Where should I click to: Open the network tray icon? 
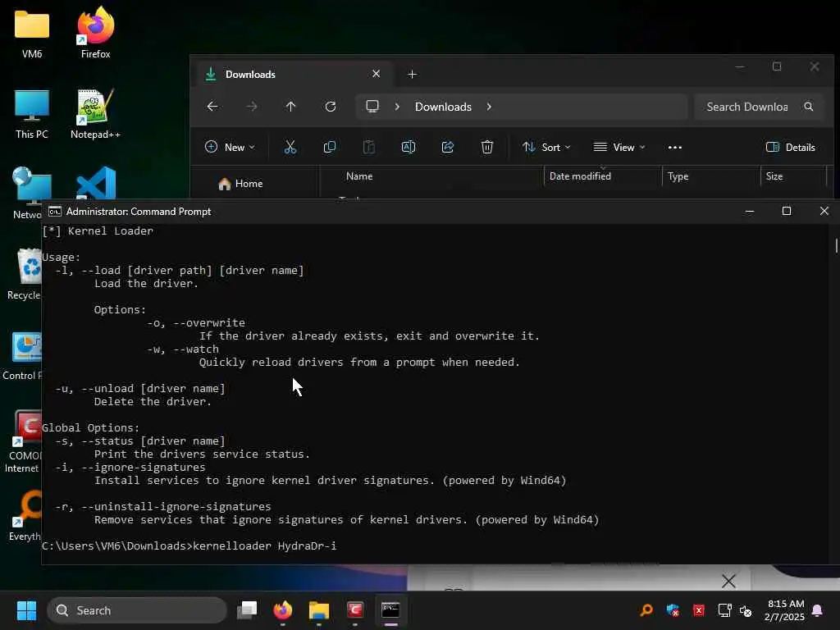(725, 610)
